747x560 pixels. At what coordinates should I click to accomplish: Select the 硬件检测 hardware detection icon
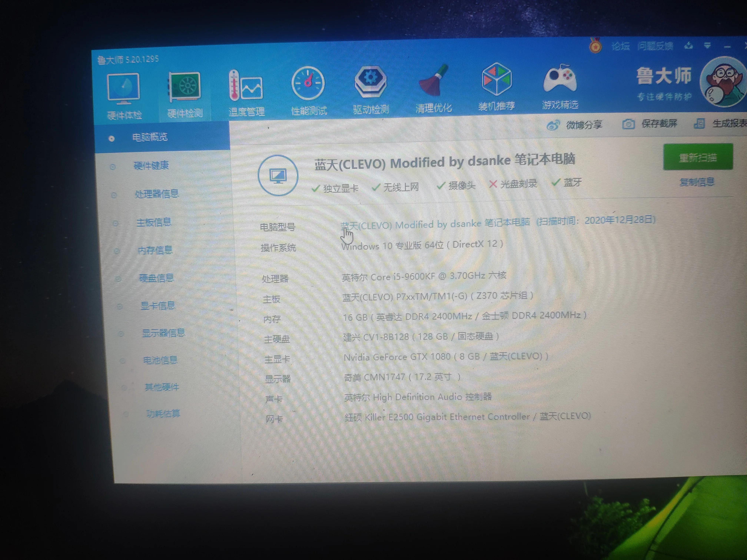point(185,95)
